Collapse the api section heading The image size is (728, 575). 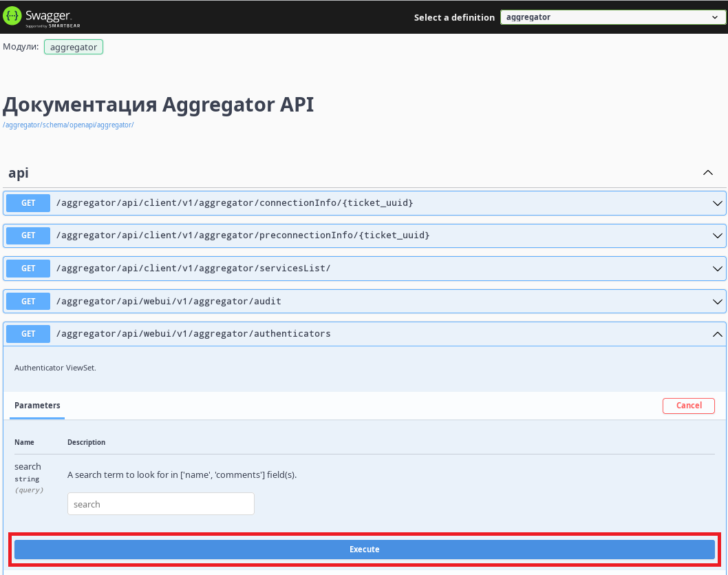tap(19, 173)
